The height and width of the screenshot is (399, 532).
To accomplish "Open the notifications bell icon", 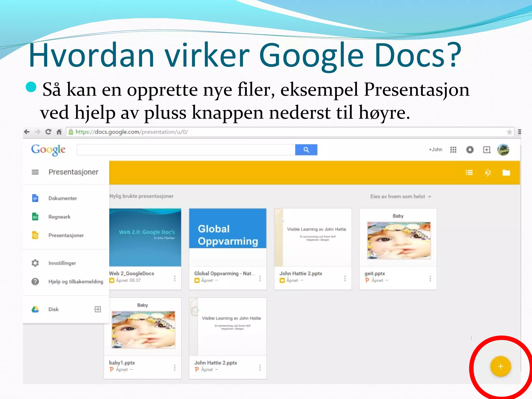I will (x=470, y=150).
